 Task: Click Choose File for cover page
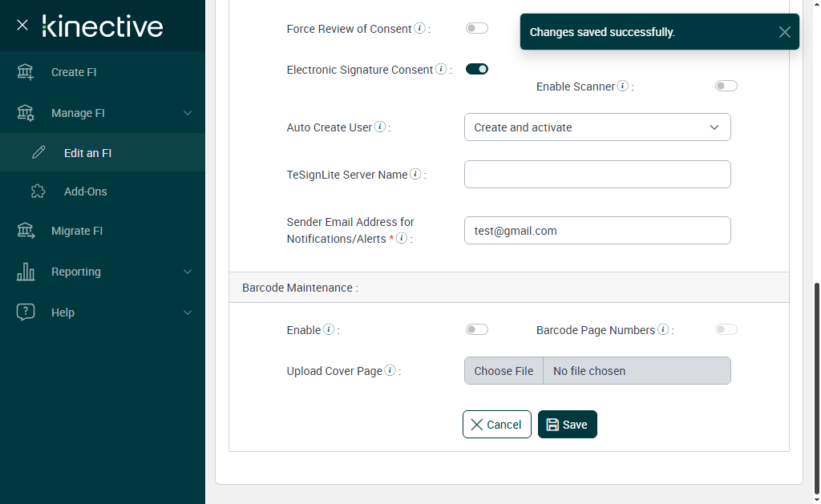click(x=504, y=371)
